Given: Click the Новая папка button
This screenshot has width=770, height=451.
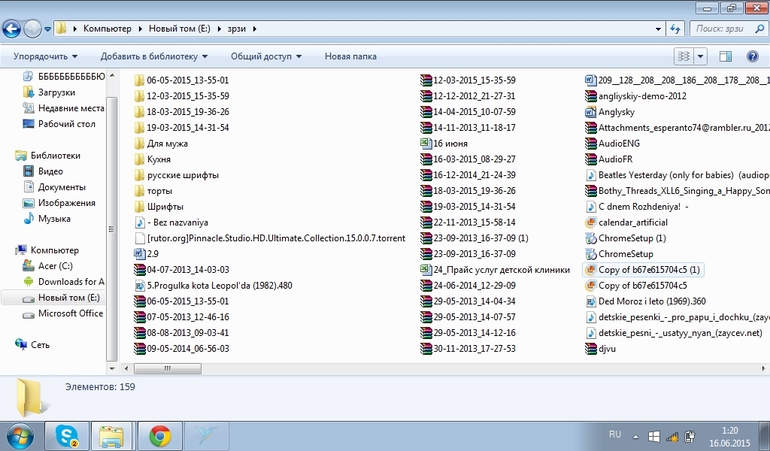Looking at the screenshot, I should point(350,57).
